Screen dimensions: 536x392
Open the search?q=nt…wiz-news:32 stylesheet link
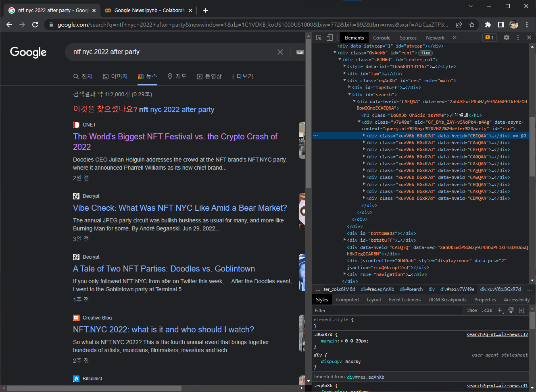497,334
